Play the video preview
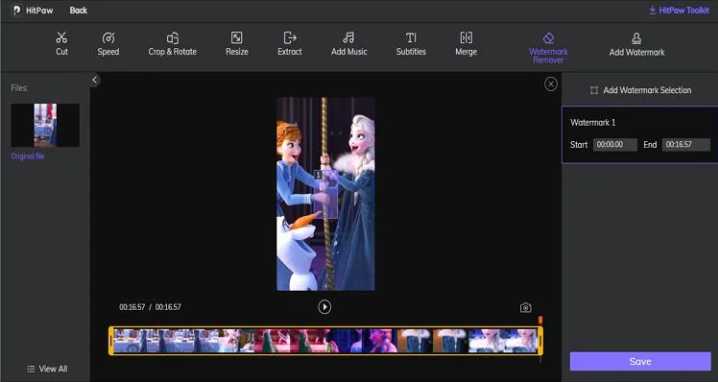The width and height of the screenshot is (718, 382). pos(324,307)
